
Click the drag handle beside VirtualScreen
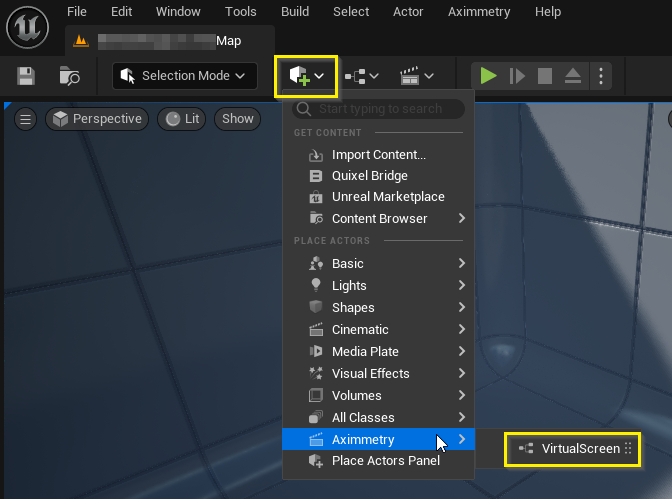[x=628, y=448]
